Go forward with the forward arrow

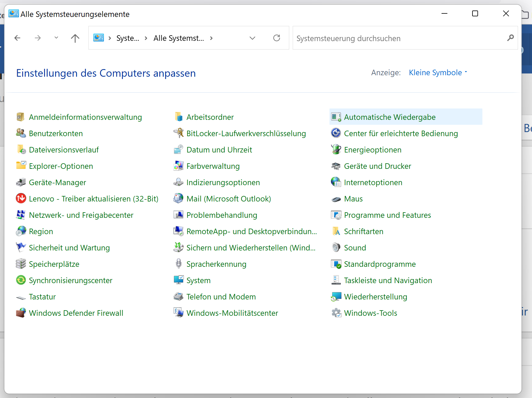click(x=38, y=38)
